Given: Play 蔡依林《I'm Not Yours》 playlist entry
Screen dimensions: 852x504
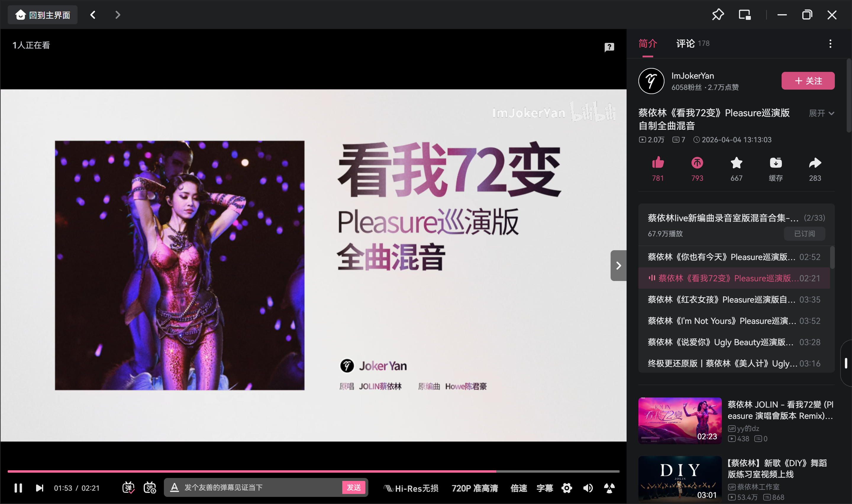Looking at the screenshot, I should [x=734, y=321].
